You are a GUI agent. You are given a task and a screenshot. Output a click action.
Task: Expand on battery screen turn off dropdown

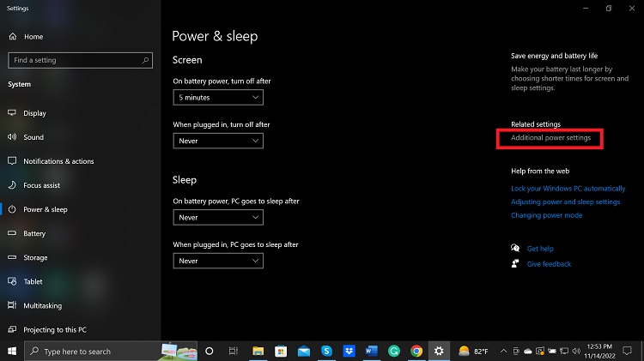pyautogui.click(x=218, y=98)
